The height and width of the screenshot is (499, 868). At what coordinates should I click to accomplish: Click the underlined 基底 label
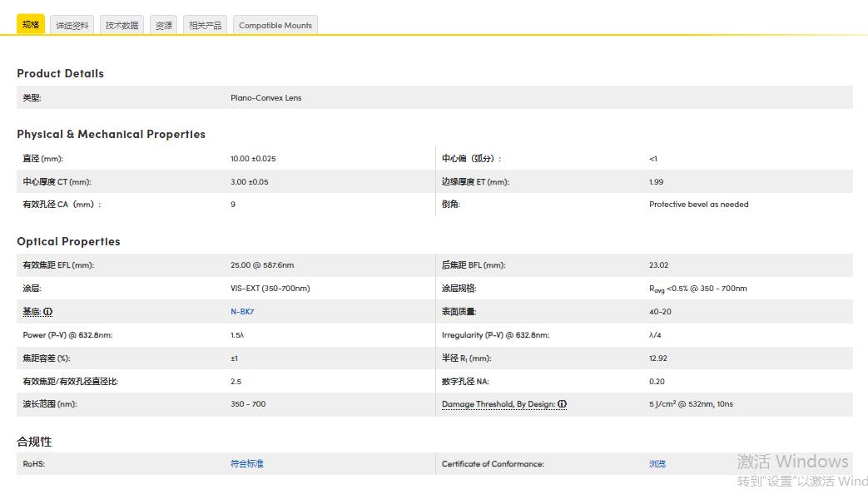32,312
